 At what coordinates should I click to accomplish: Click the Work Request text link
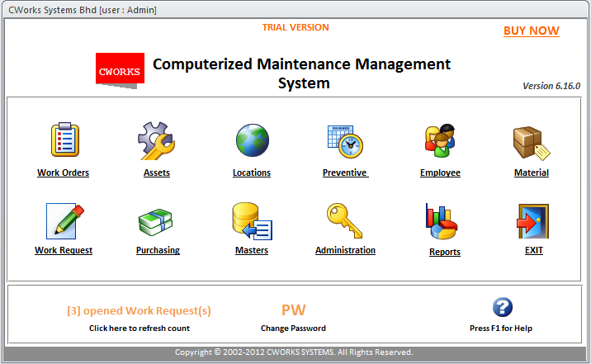64,251
